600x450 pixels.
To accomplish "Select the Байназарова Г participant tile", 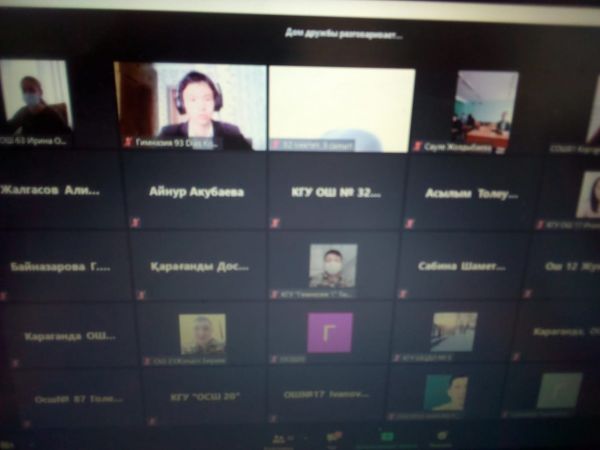I will [62, 267].
